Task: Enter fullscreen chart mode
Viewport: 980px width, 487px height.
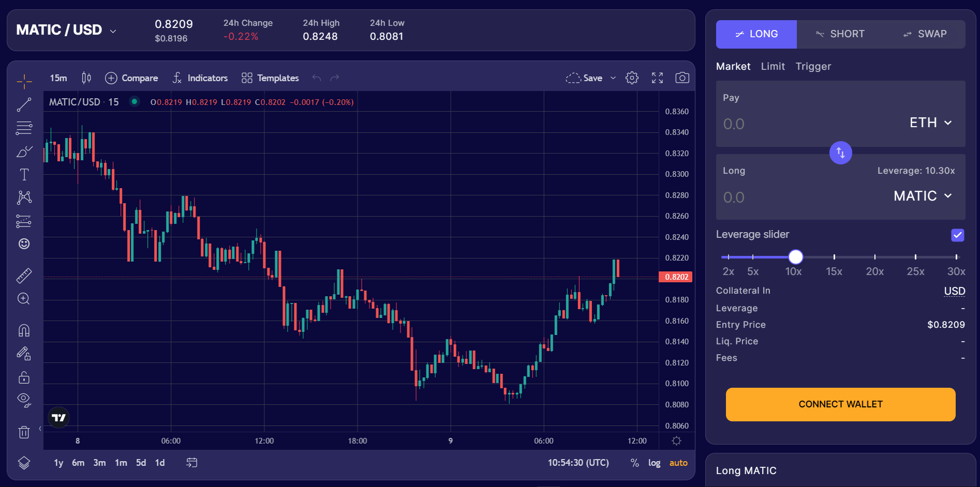Action: (x=657, y=78)
